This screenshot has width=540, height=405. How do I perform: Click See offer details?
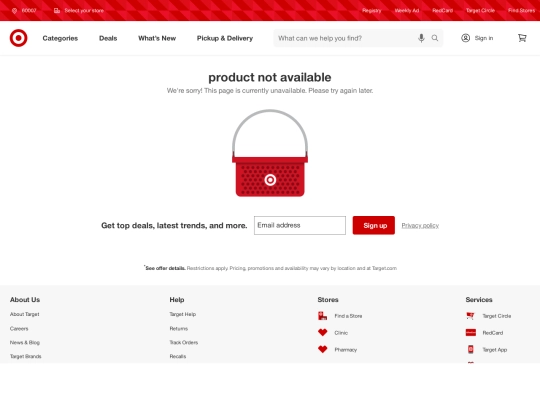[x=165, y=268]
